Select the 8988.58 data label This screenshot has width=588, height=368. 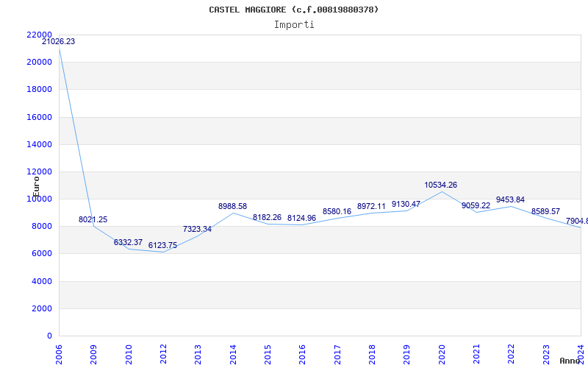pos(232,207)
